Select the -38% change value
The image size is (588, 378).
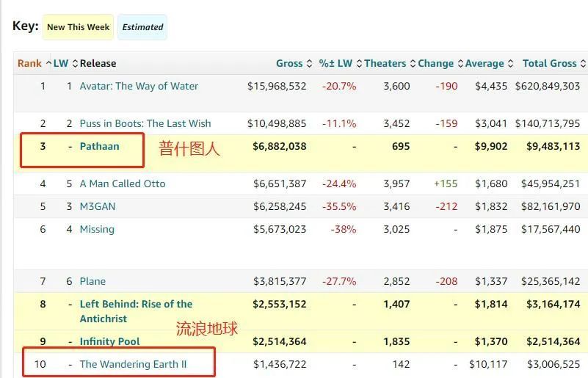[343, 229]
